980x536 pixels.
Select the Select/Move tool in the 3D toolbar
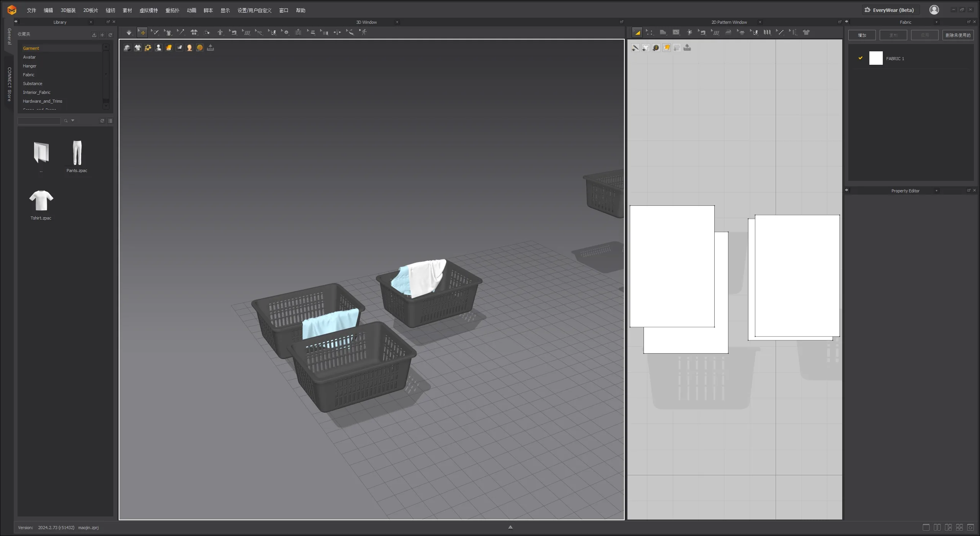[x=142, y=33]
